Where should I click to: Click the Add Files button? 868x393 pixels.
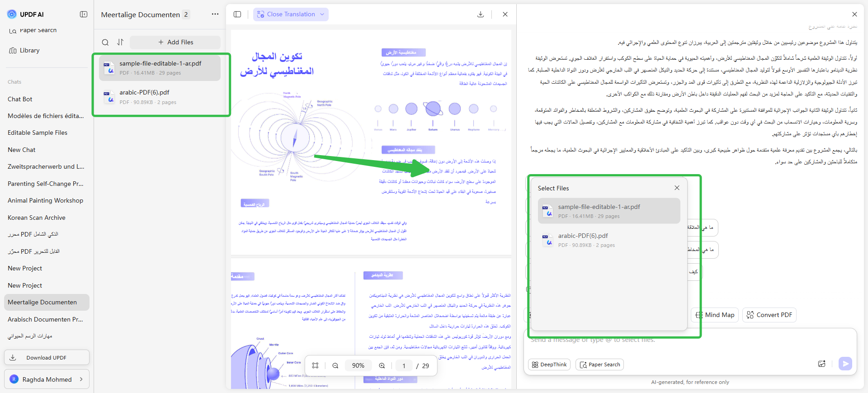point(175,42)
